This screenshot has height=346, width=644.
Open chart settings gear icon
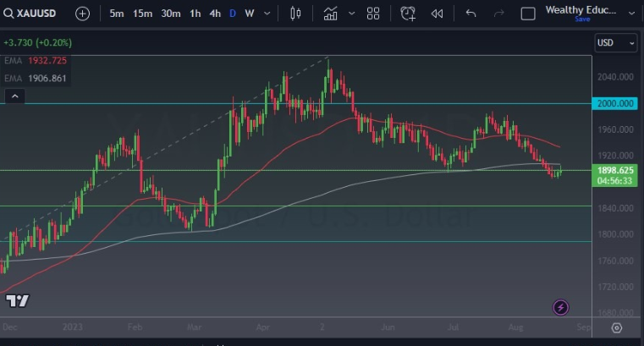pyautogui.click(x=617, y=327)
